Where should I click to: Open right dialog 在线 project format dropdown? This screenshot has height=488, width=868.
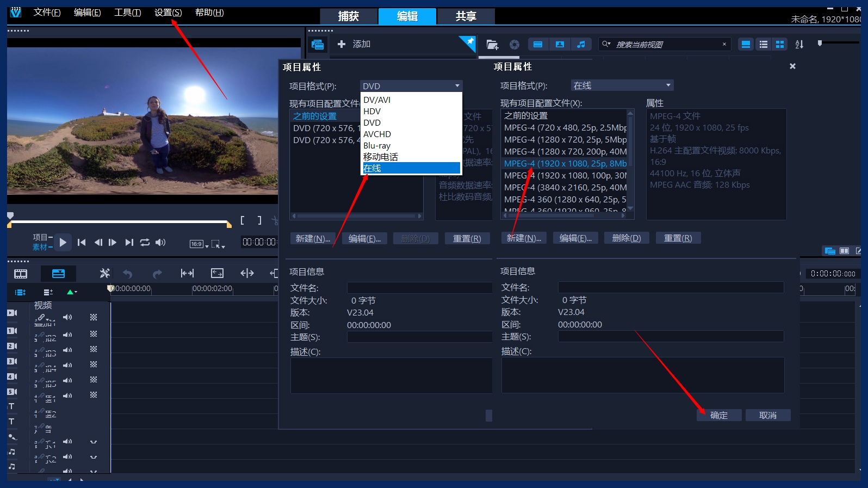[x=622, y=85]
